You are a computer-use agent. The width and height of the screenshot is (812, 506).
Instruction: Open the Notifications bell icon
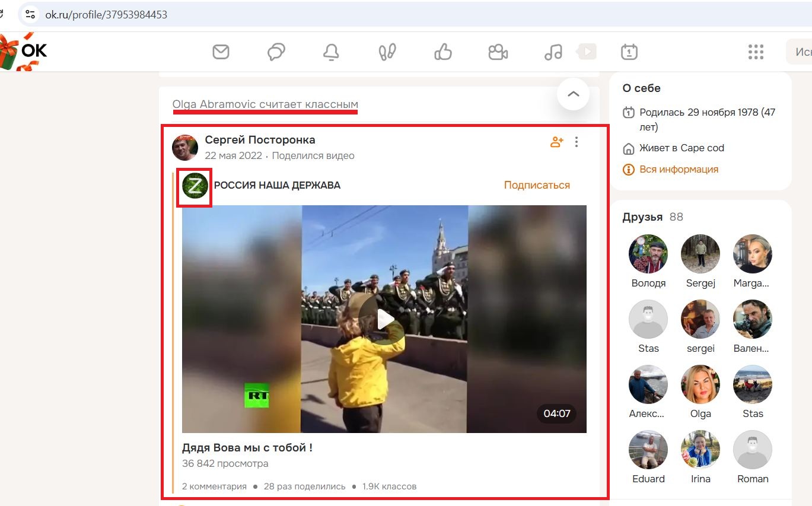tap(331, 52)
